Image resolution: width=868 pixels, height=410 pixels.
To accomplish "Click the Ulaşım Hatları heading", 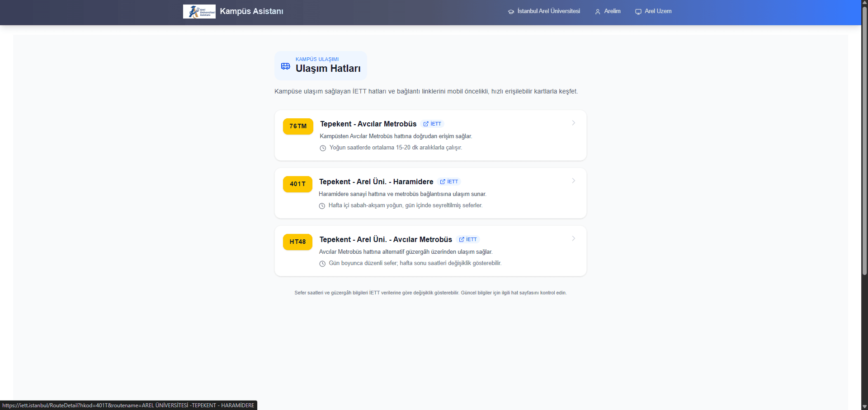I will point(328,69).
